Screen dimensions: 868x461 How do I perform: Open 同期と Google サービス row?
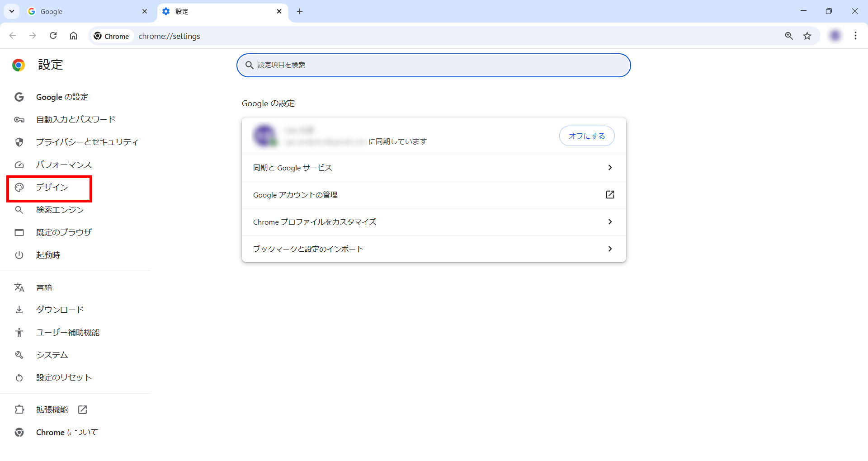(x=434, y=168)
